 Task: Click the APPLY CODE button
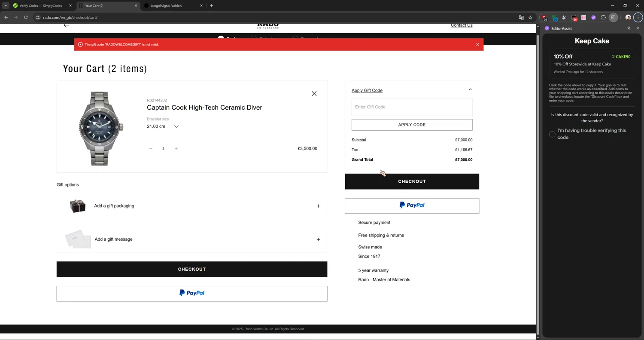(x=412, y=125)
